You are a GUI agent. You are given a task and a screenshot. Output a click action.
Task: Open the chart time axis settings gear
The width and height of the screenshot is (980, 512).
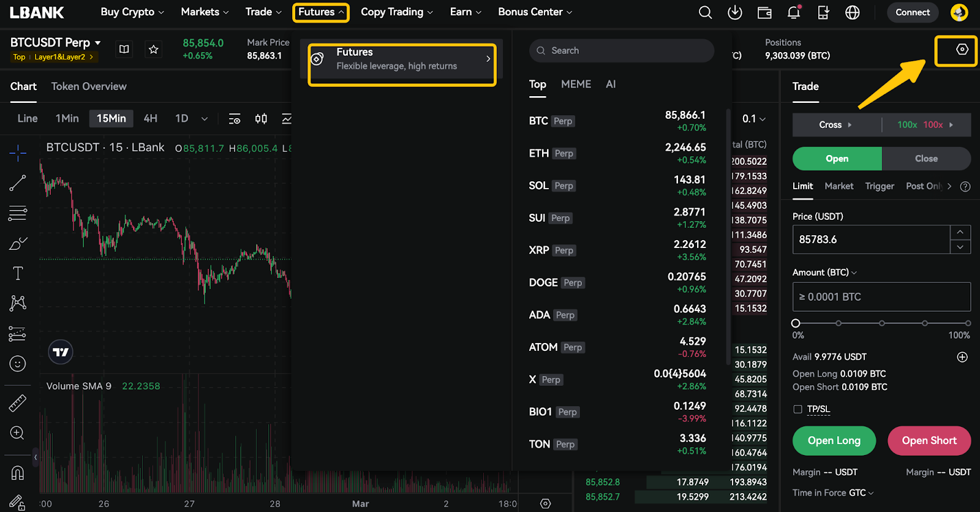tap(546, 503)
